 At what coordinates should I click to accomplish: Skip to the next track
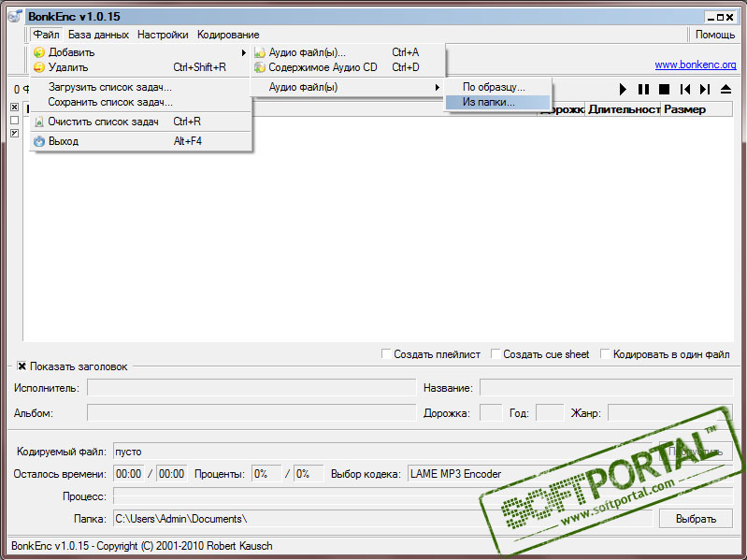[x=705, y=89]
